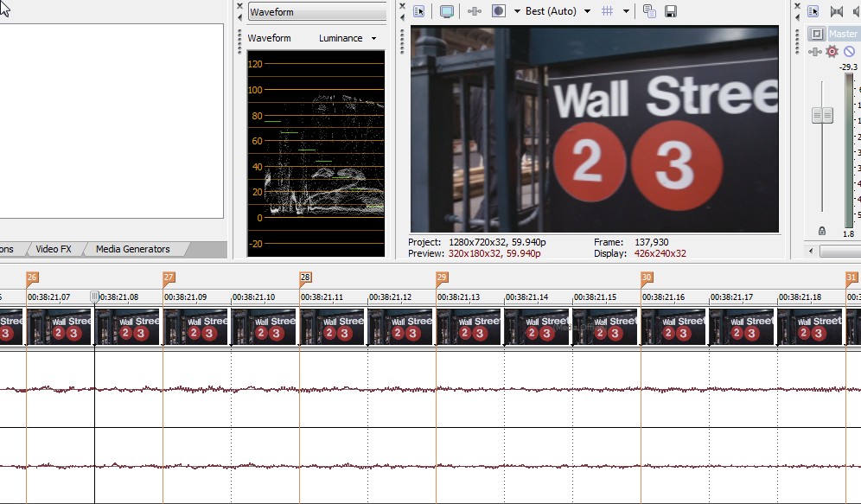Screen dimensions: 861x504
Task: Click the 1.8 fader value
Action: (848, 234)
